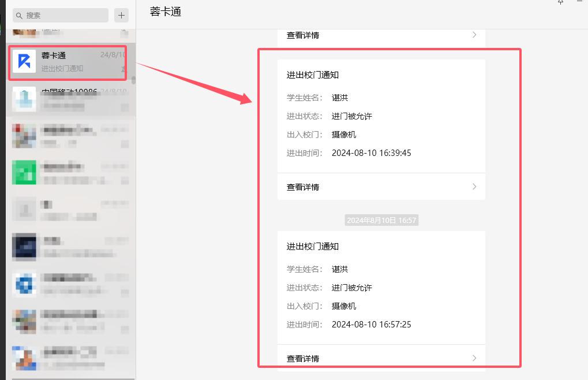The height and width of the screenshot is (380, 588).
Task: Click 查看详情 under the 16:57:25 notification
Action: tap(303, 359)
